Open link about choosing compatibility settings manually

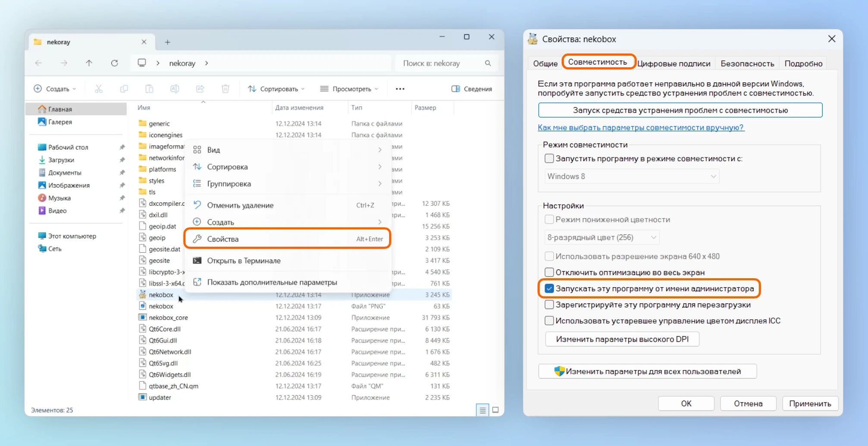[641, 127]
